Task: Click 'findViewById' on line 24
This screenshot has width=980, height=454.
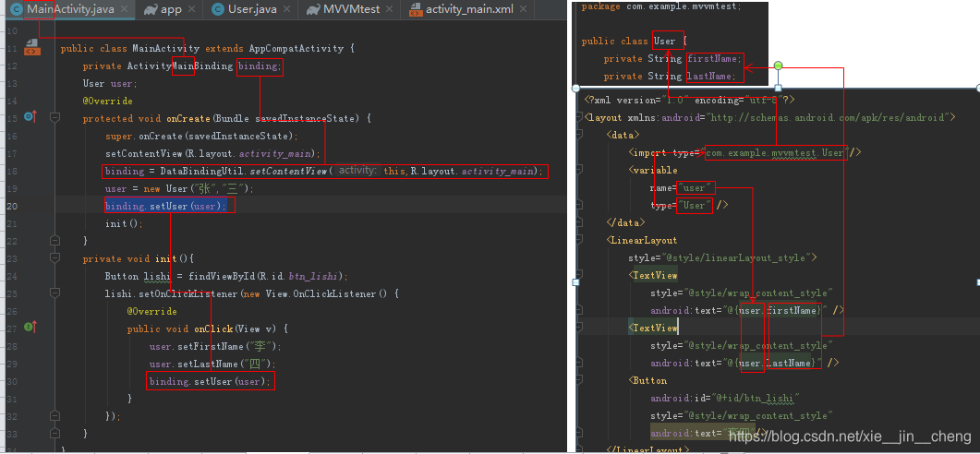Action: 223,276
